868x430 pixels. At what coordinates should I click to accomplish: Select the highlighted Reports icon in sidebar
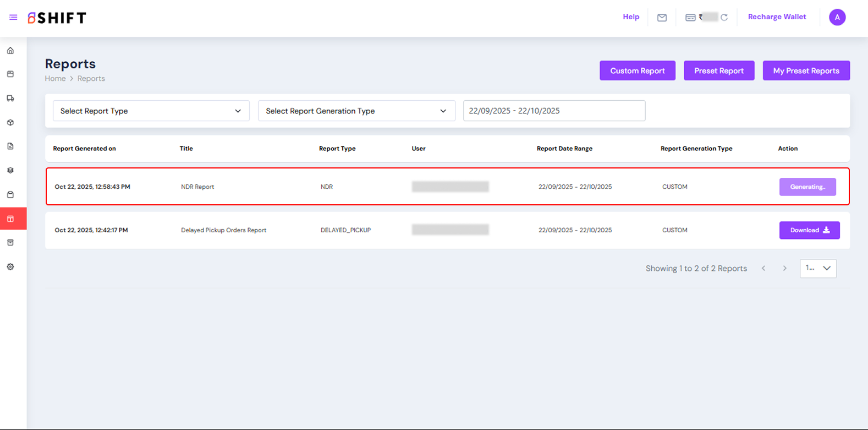10,219
